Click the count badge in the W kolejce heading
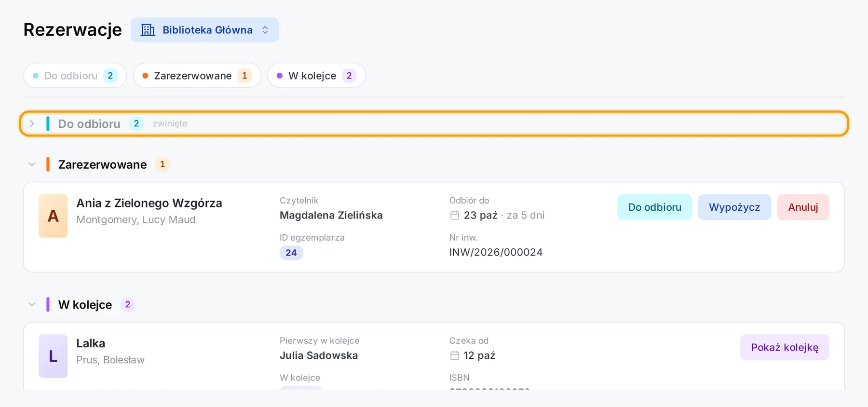The width and height of the screenshot is (868, 407). (x=128, y=305)
